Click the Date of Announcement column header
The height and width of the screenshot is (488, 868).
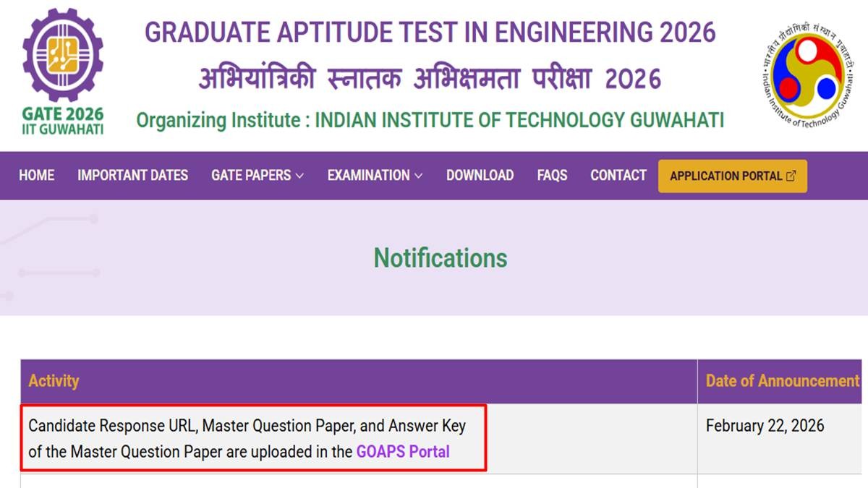coord(783,381)
